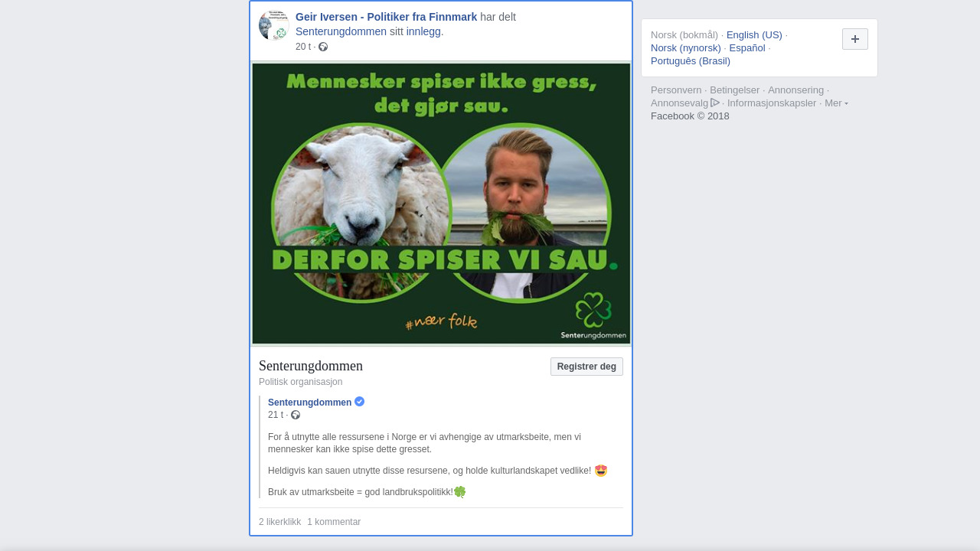Image resolution: width=980 pixels, height=551 pixels.
Task: Open Senterungdommen link in the share header
Action: click(x=341, y=31)
